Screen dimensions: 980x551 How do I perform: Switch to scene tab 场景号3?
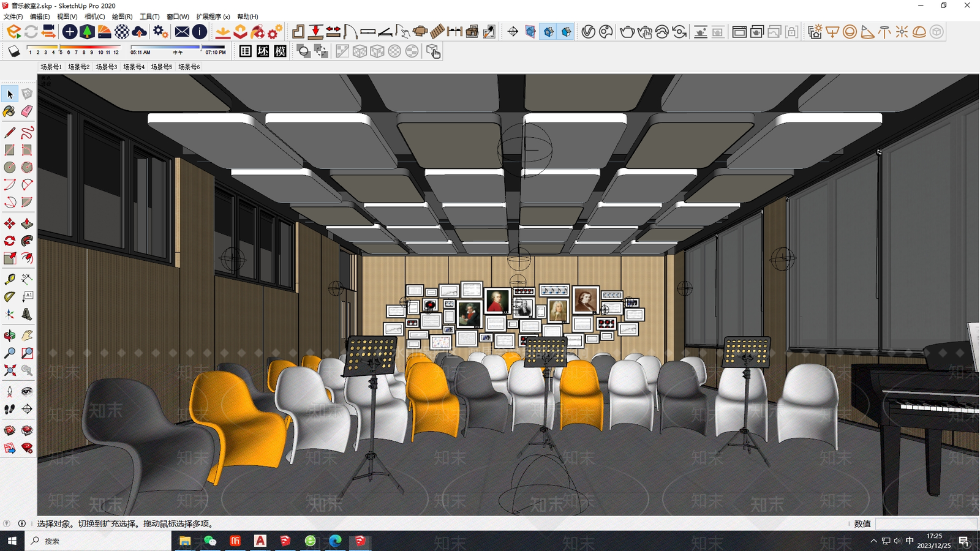(106, 67)
